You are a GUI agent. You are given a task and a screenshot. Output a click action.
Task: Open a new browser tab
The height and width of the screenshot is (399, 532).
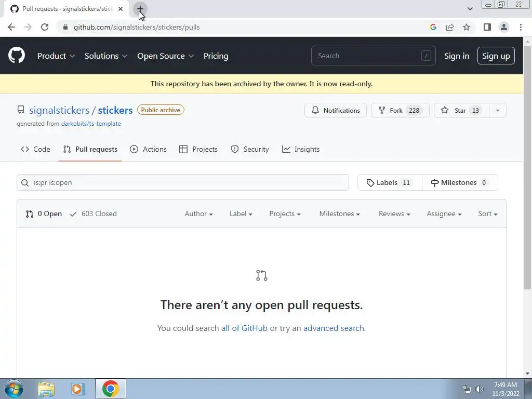(x=140, y=9)
